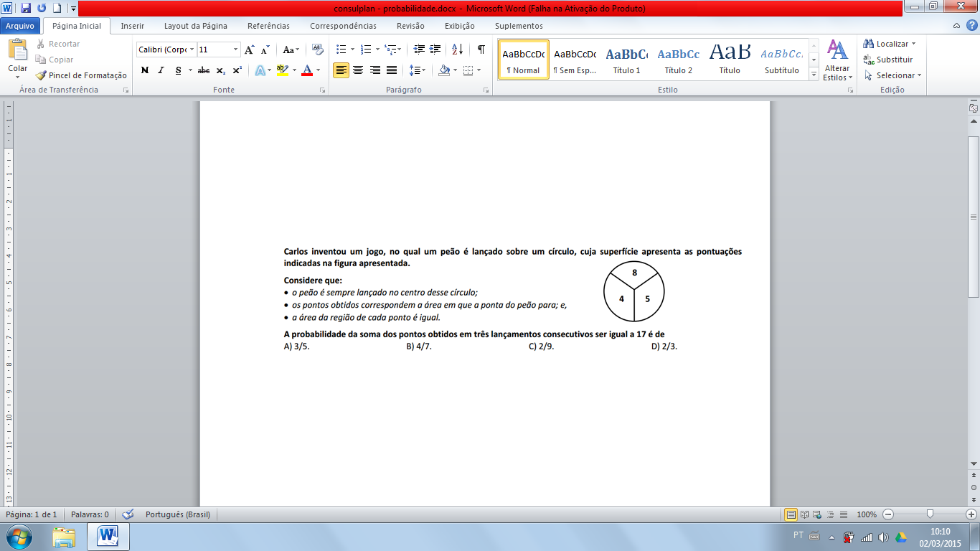This screenshot has height=551, width=980.
Task: Toggle superscript formatting
Action: 237,70
